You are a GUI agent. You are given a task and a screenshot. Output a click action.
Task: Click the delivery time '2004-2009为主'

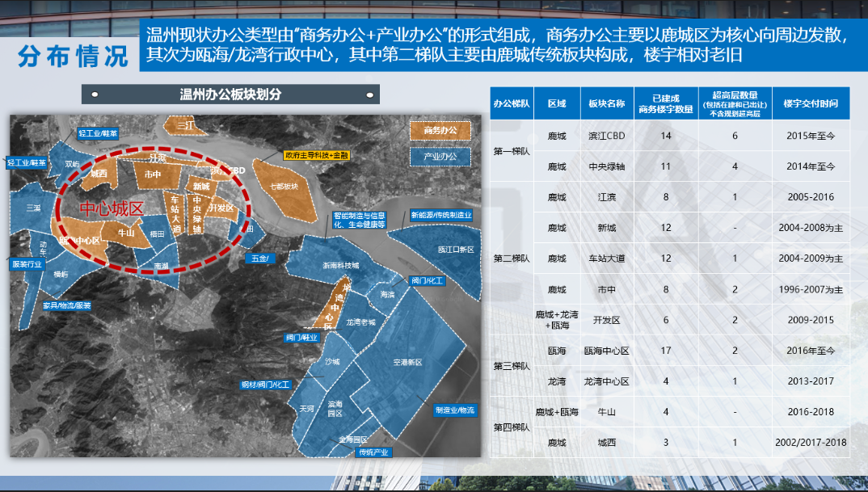tap(811, 259)
